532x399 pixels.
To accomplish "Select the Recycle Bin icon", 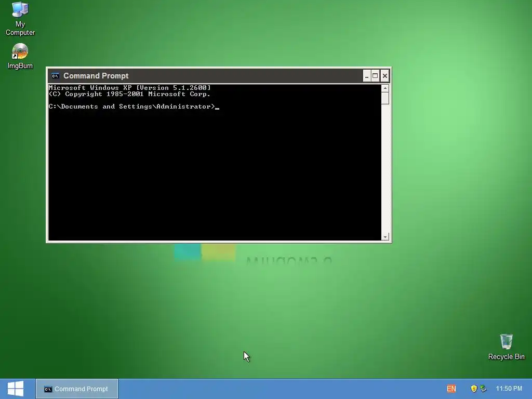I will point(506,347).
